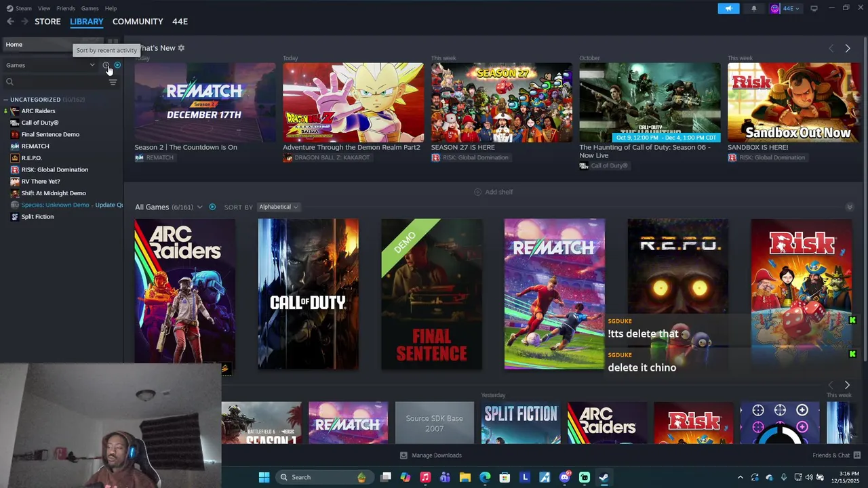Open the Help menu
Viewport: 868px width, 488px height.
(111, 8)
